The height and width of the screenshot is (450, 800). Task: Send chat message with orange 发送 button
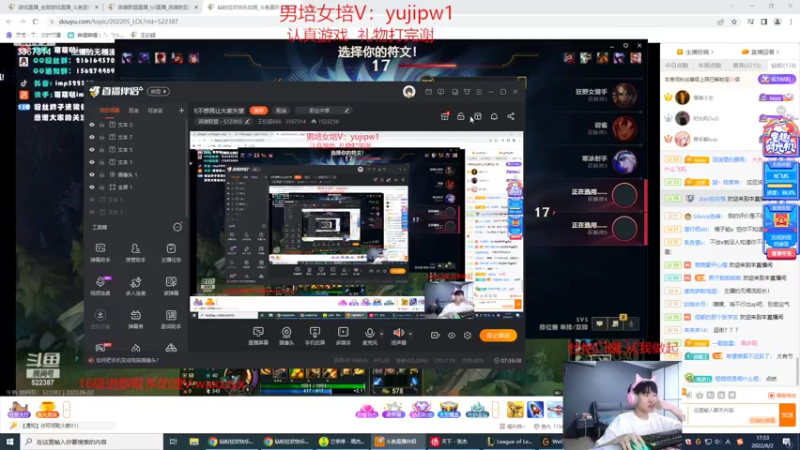pyautogui.click(x=787, y=415)
